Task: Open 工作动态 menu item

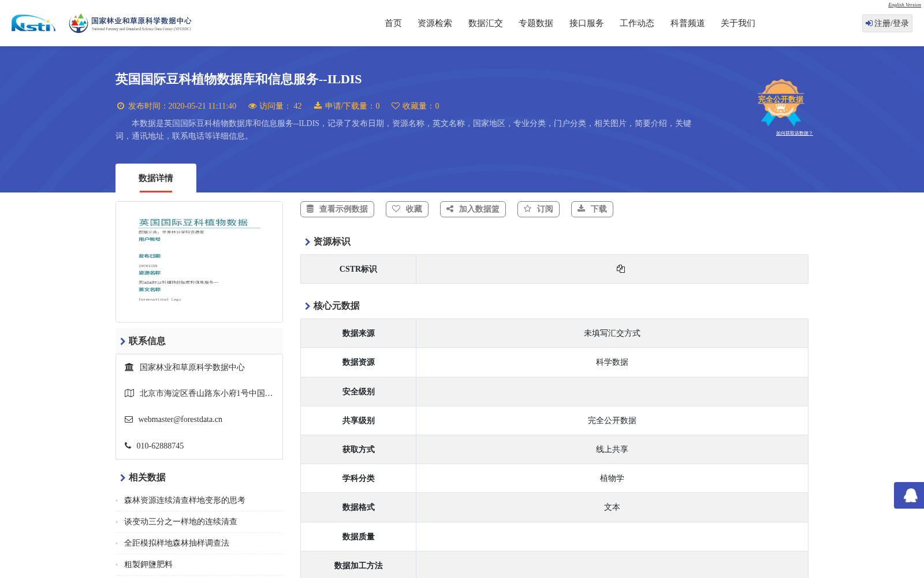Action: (x=637, y=23)
